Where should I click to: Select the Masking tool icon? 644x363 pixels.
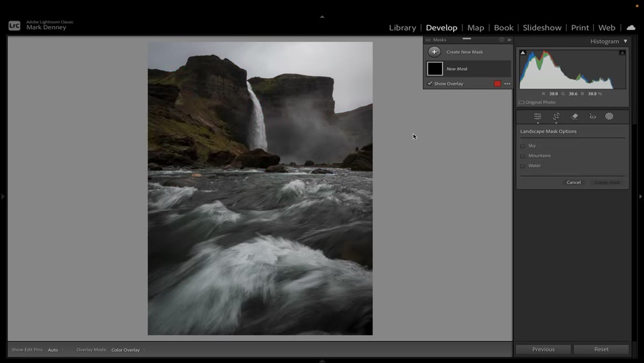click(609, 117)
